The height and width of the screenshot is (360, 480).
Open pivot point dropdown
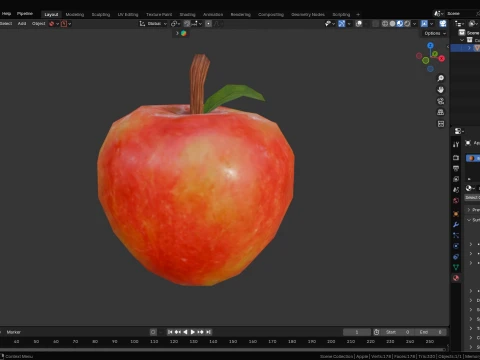(175, 24)
